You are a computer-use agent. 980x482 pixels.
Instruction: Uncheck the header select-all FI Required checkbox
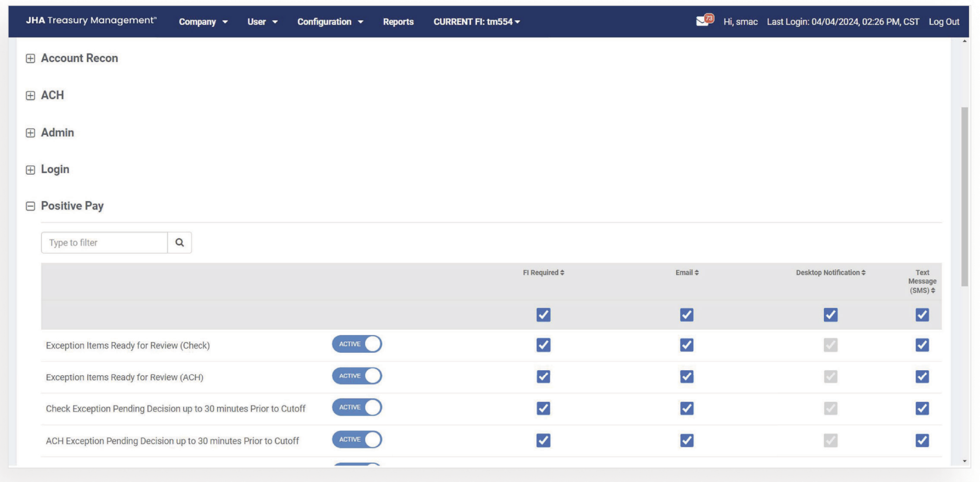(x=543, y=315)
